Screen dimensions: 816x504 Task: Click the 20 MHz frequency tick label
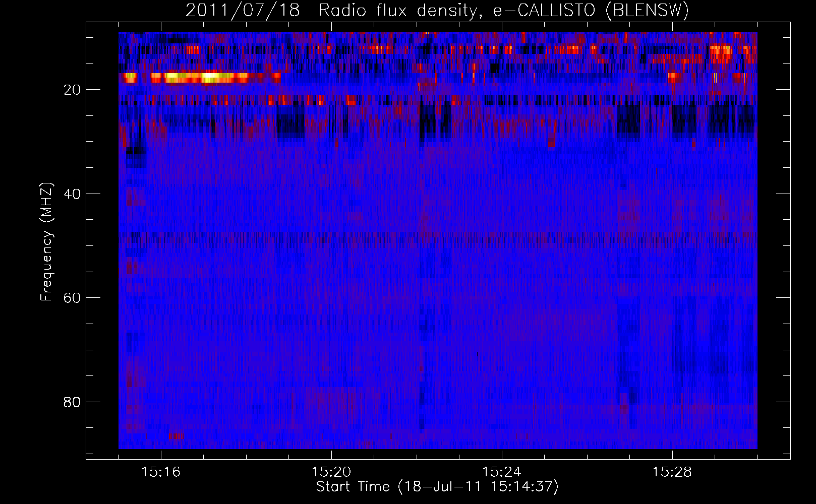tap(72, 90)
